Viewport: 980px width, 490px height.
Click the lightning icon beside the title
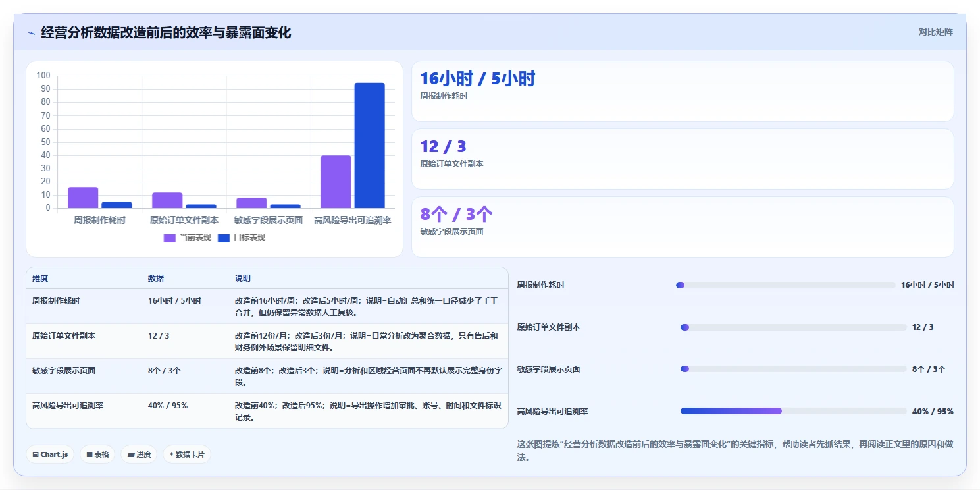(x=31, y=33)
